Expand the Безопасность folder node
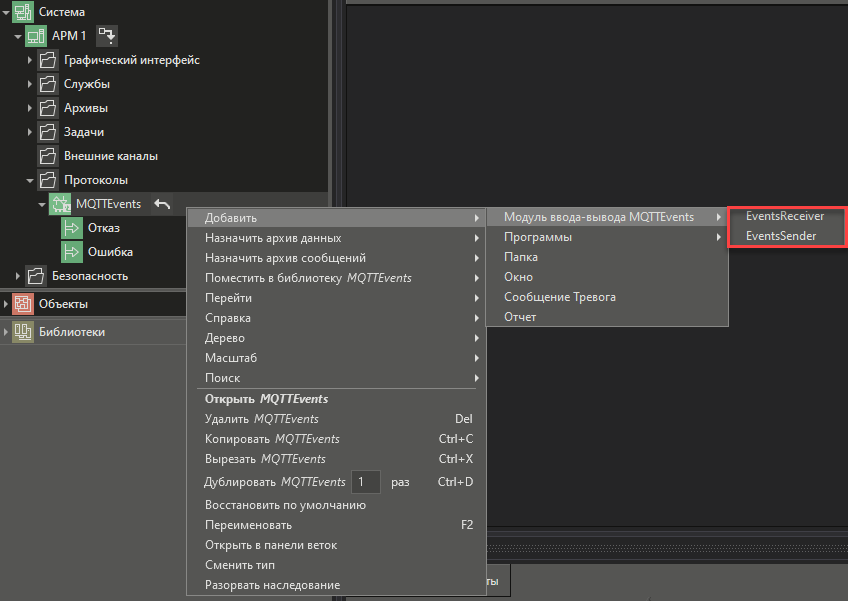This screenshot has height=601, width=848. click(x=18, y=276)
